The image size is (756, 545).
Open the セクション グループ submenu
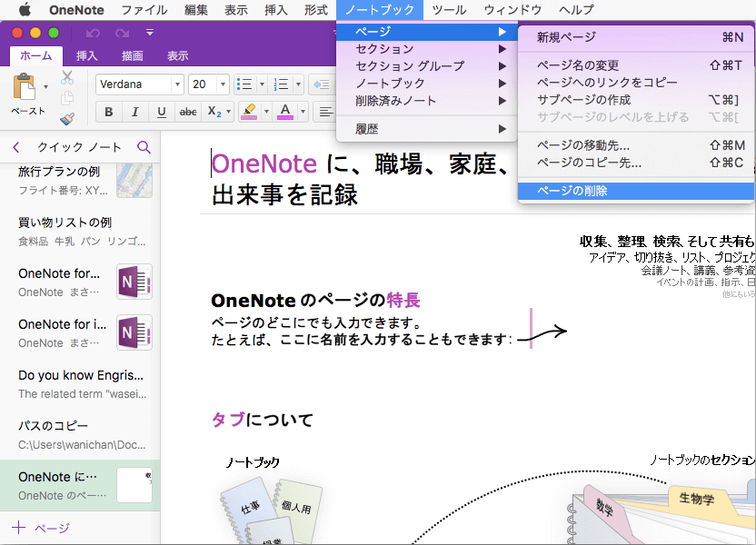pos(427,66)
